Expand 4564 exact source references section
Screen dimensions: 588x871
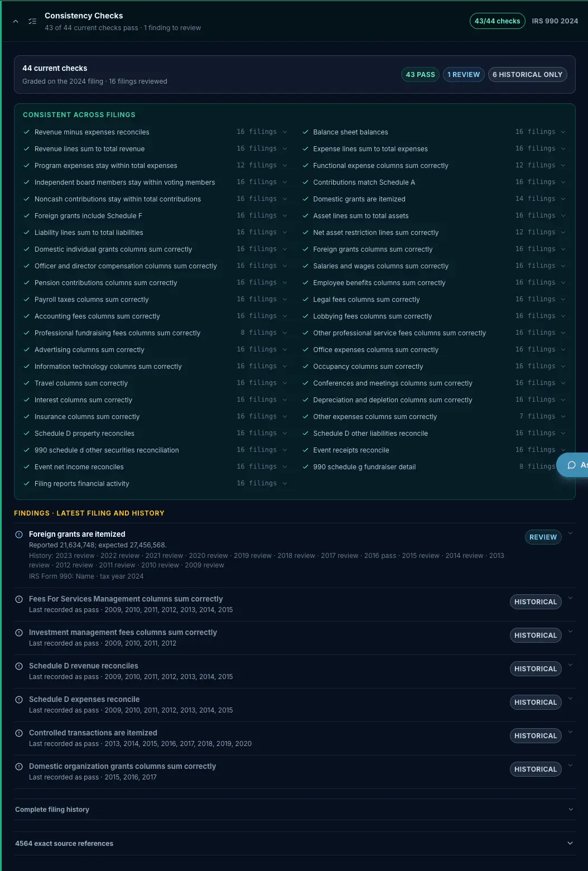[x=295, y=843]
